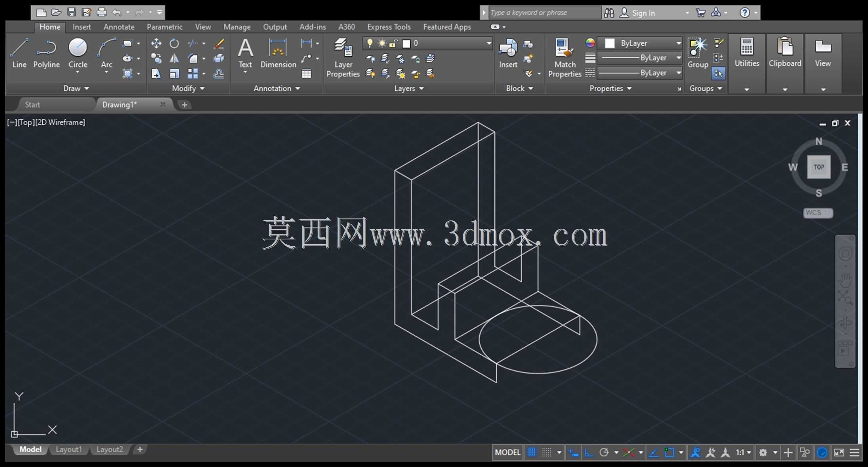Click the viewport label 2D Wireframe
Viewport: 868px width, 467px height.
tap(60, 122)
